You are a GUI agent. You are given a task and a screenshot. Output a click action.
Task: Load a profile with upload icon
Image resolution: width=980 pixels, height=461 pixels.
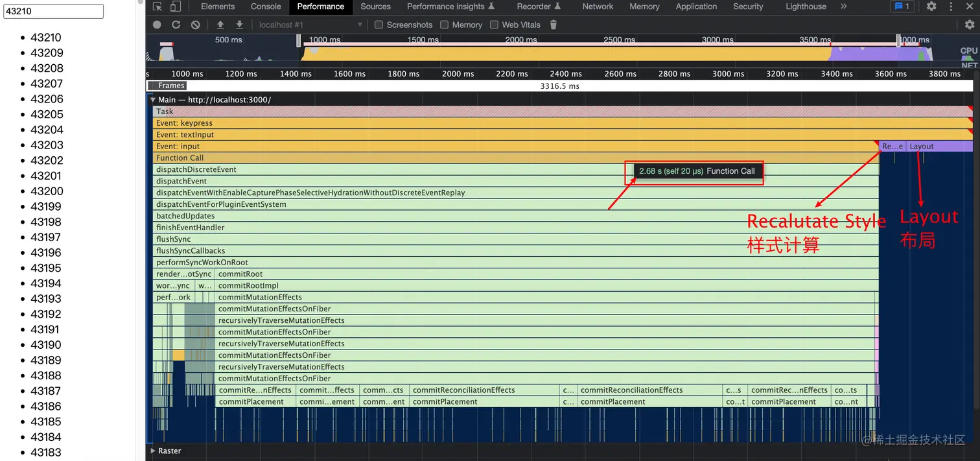220,25
